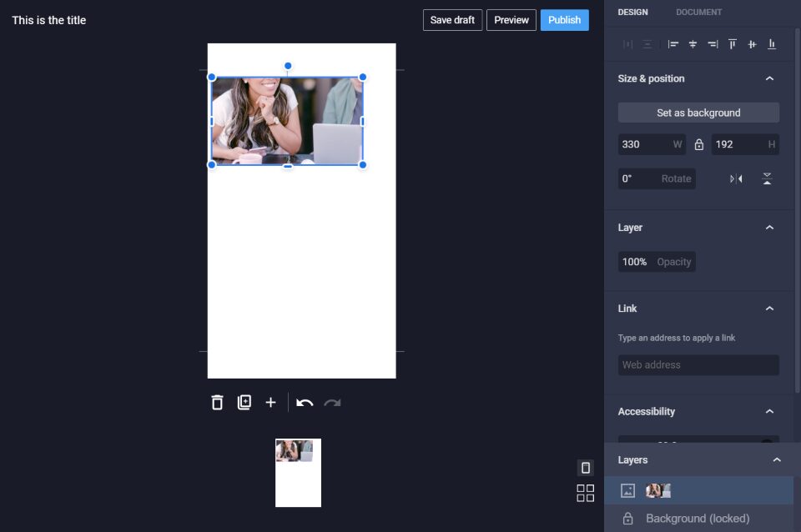
Task: Toggle the aspect ratio lock
Action: 699,144
